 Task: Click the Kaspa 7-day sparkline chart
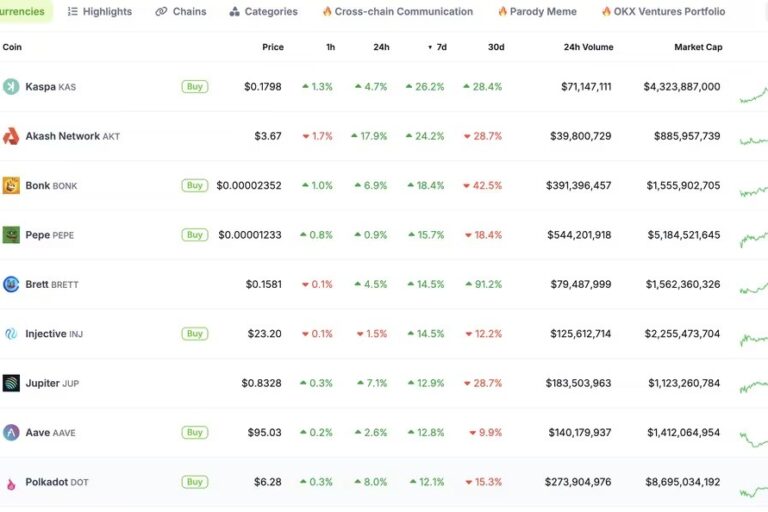click(x=754, y=94)
